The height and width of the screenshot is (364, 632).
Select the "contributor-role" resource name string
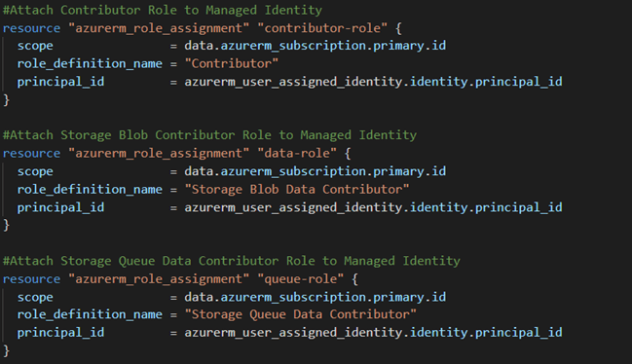coord(322,28)
